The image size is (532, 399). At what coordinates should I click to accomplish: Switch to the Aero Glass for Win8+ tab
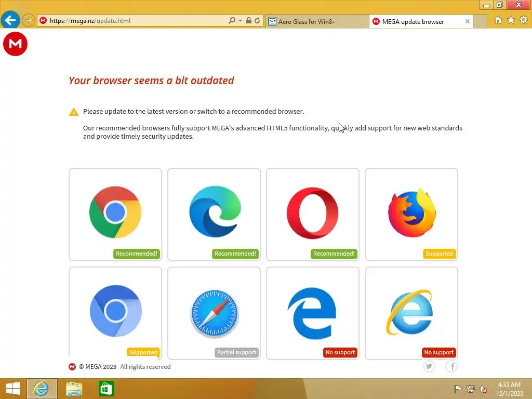(x=317, y=21)
